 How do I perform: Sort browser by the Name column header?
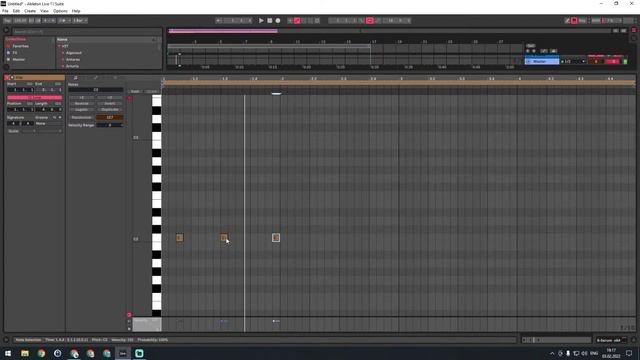106,40
